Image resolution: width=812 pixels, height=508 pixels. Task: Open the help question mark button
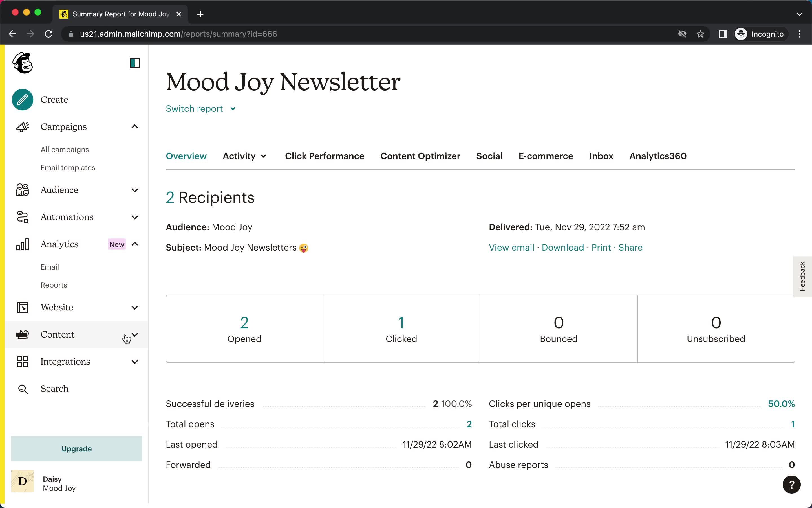click(x=791, y=485)
